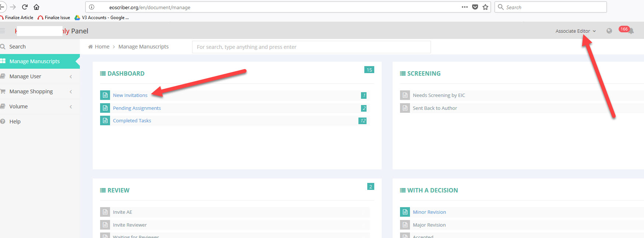Click the manuscript search input field
The image size is (644, 238).
tap(311, 47)
